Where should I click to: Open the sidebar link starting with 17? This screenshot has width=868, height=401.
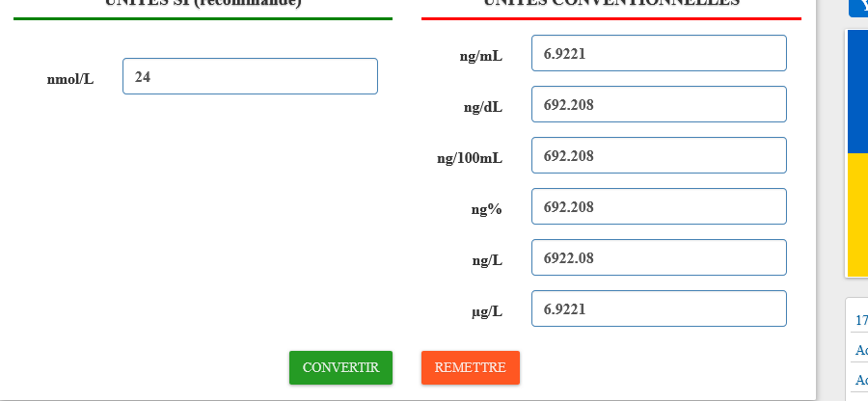(x=861, y=320)
